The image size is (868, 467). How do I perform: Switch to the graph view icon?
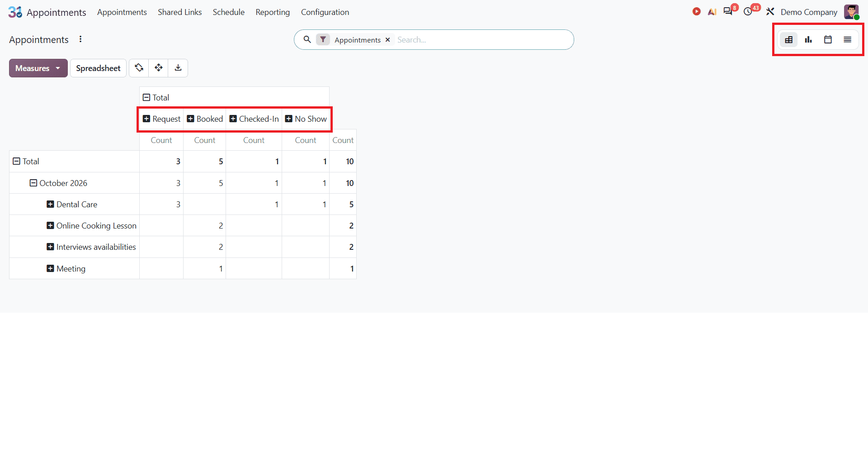808,40
